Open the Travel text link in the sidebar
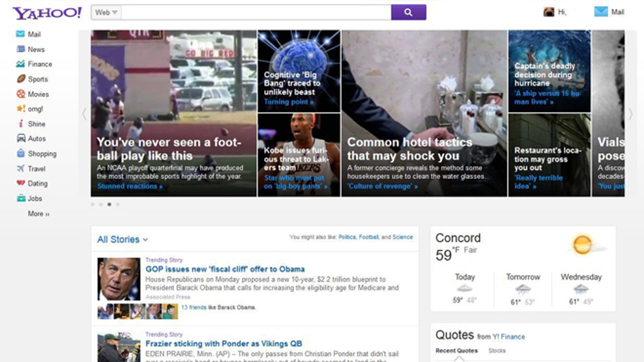The width and height of the screenshot is (644, 362). pos(36,169)
